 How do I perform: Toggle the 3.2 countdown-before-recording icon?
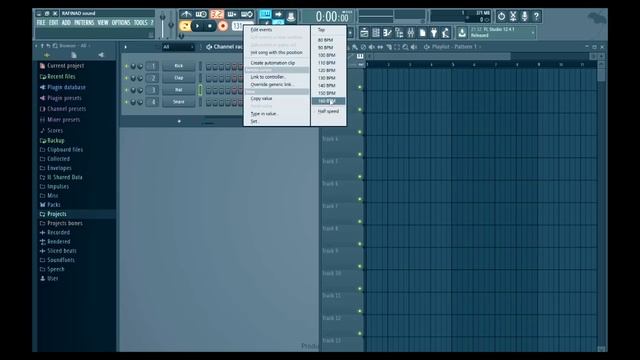tap(217, 14)
